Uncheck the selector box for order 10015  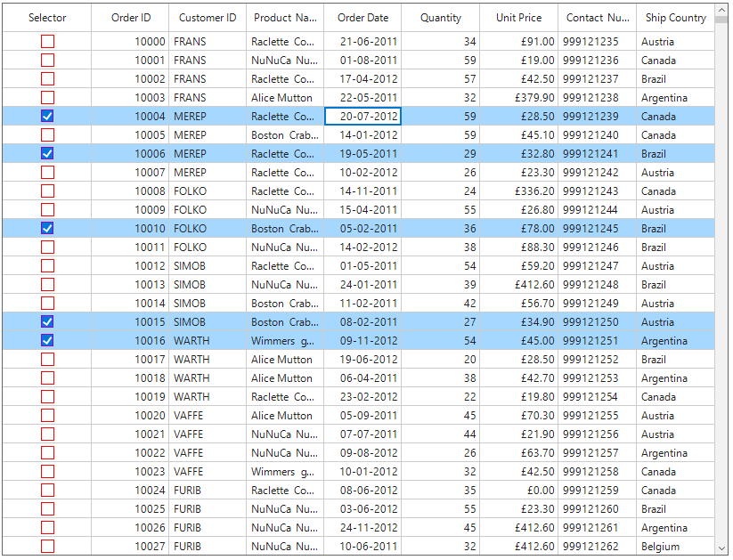47,321
